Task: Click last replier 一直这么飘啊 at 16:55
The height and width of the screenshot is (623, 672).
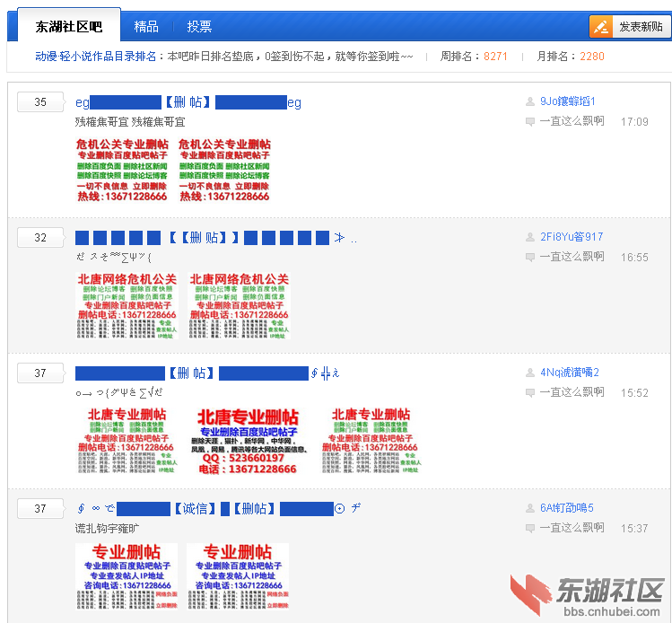Action: (x=572, y=257)
